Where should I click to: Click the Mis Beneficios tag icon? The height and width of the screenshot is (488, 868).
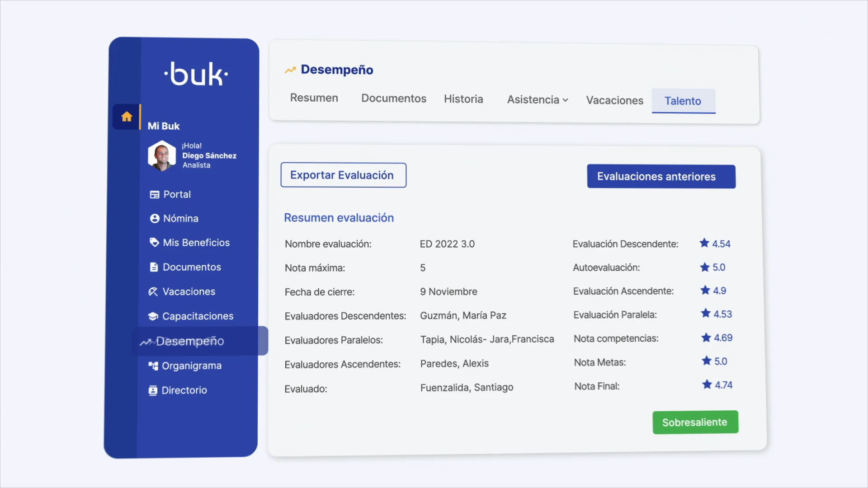coord(154,243)
